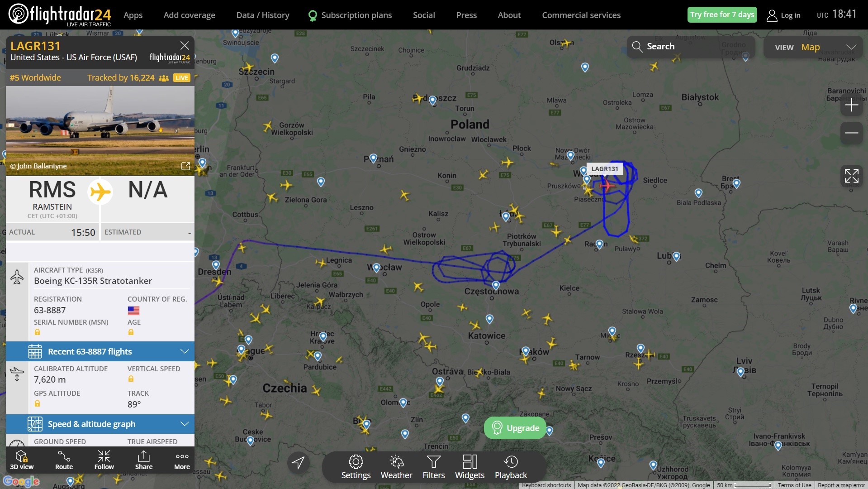
Task: Open Commercial services menu
Action: (x=581, y=15)
